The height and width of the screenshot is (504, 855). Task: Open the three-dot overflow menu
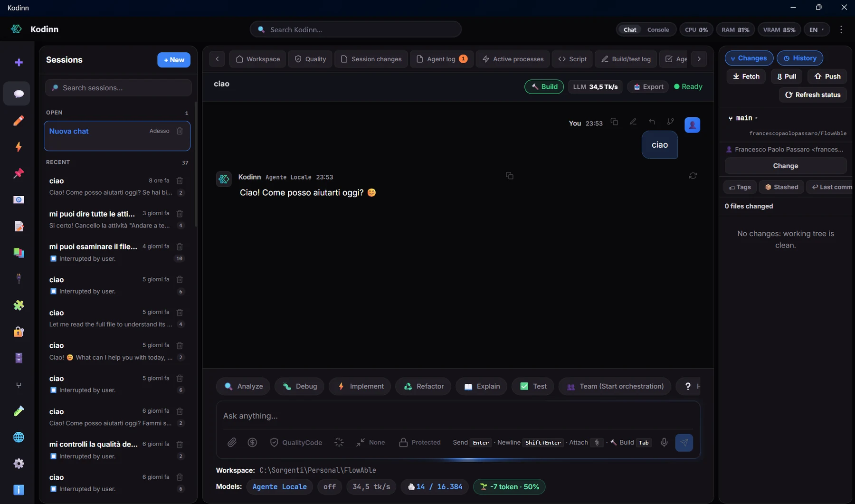(841, 29)
